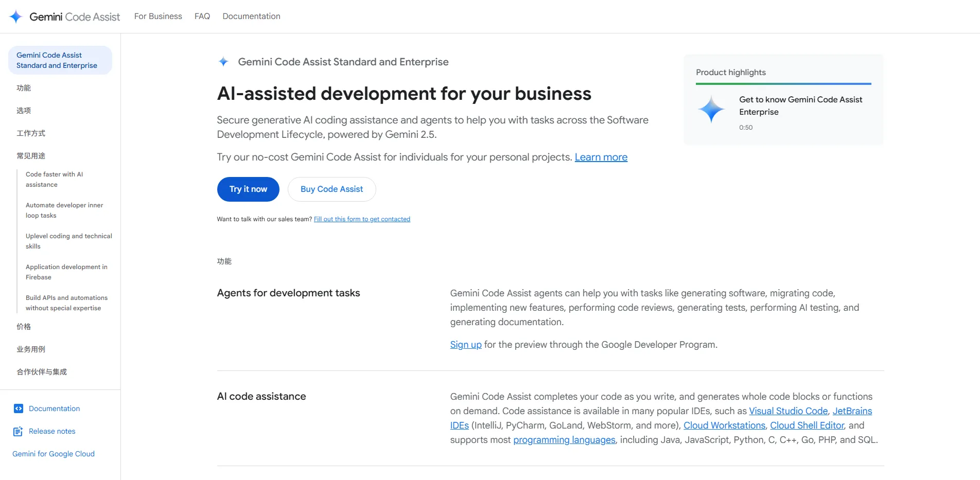Open the programming languages link
This screenshot has height=480, width=980.
point(564,440)
